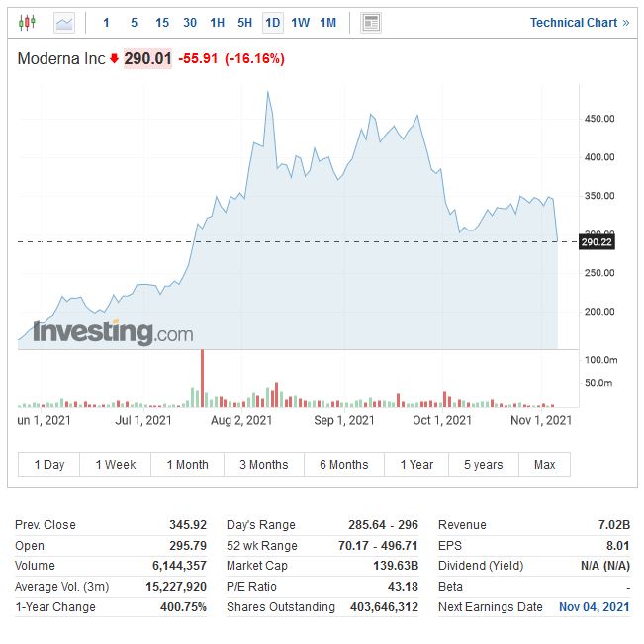The height and width of the screenshot is (644, 644).
Task: Open the news overlay icon
Action: point(371,22)
